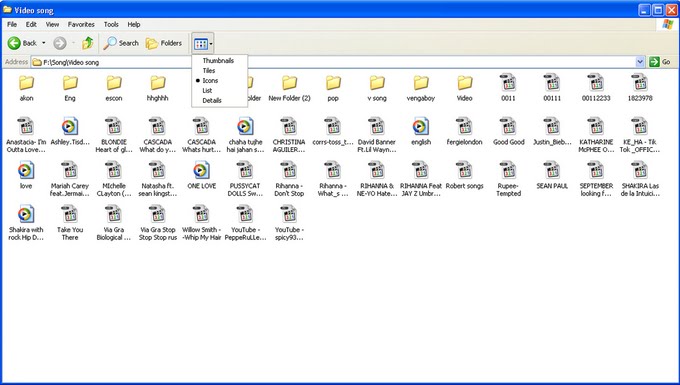The width and height of the screenshot is (680, 385).
Task: Select the Good Good video file
Action: [x=508, y=132]
